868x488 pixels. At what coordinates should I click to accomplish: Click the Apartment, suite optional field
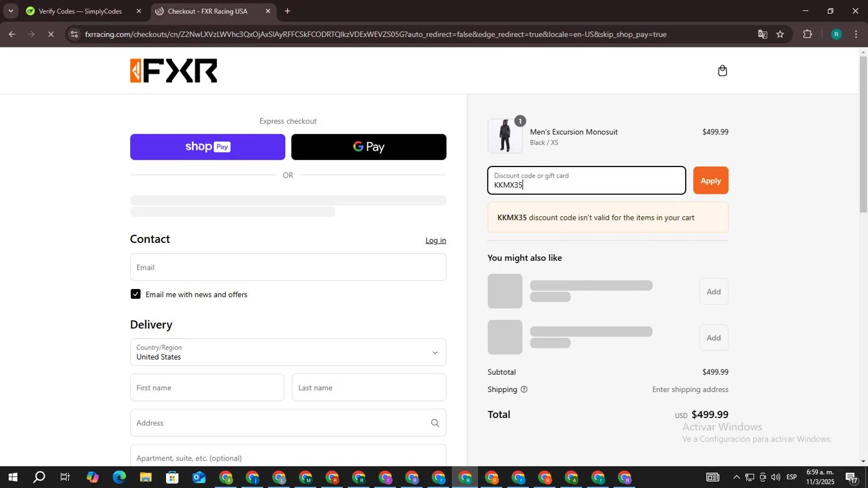click(x=288, y=456)
